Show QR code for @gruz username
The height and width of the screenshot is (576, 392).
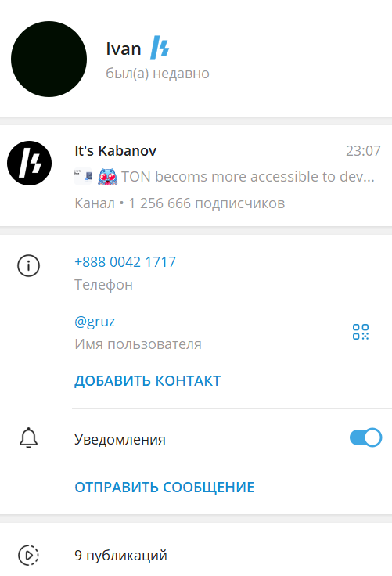pyautogui.click(x=361, y=332)
